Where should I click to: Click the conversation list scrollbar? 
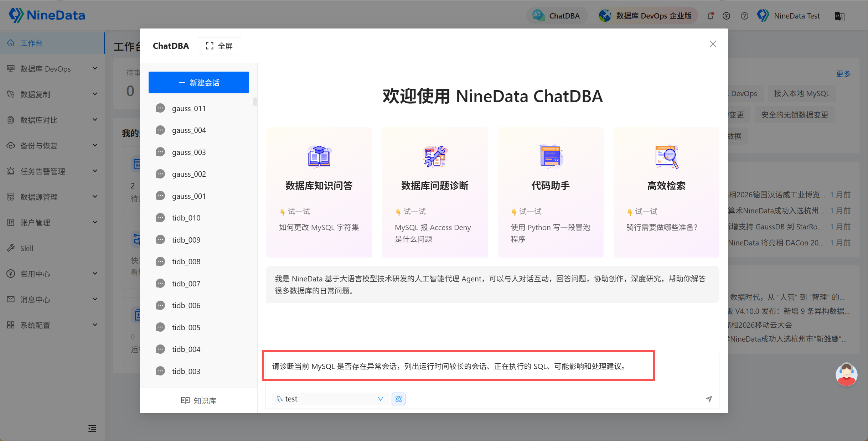(x=255, y=102)
